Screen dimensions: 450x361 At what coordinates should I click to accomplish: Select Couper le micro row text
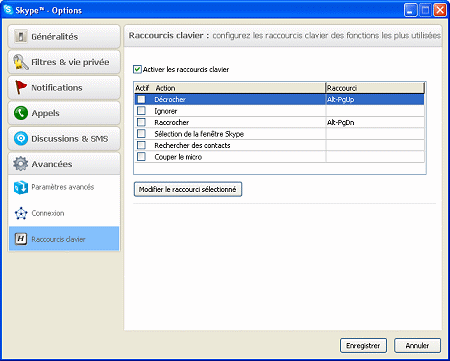tap(178, 157)
